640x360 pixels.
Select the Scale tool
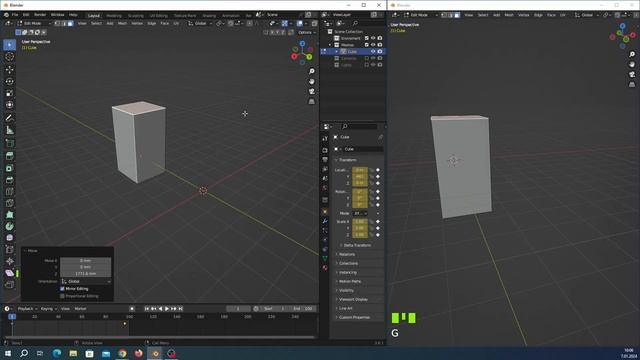click(x=9, y=93)
